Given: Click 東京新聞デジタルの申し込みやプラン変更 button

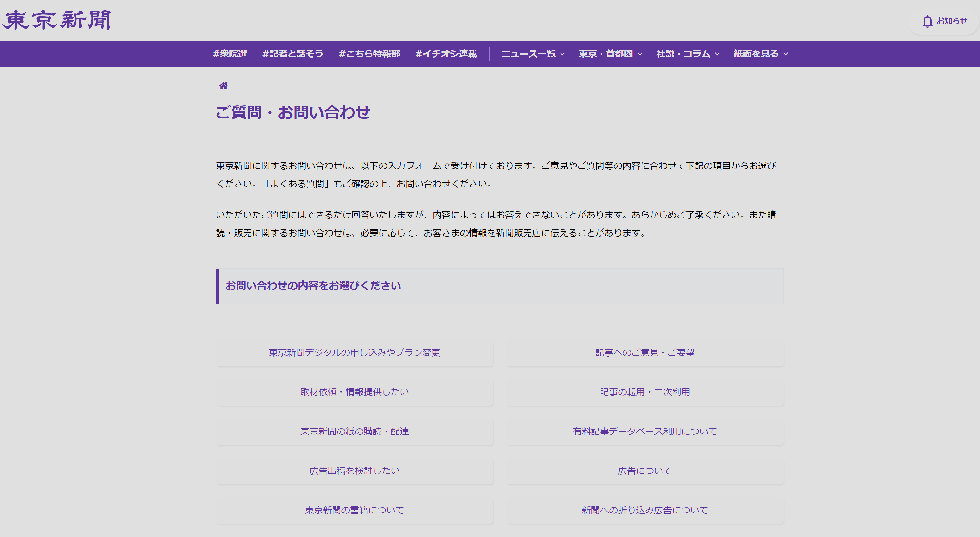Looking at the screenshot, I should (355, 353).
